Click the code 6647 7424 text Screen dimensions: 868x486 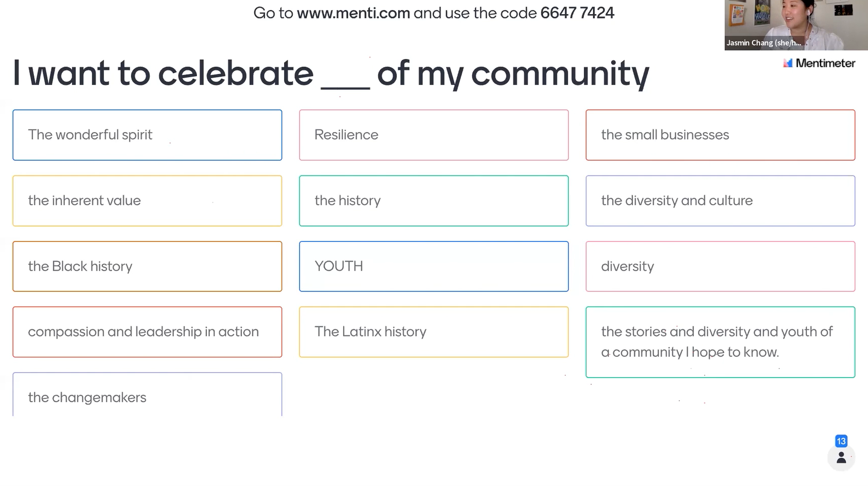tap(577, 13)
